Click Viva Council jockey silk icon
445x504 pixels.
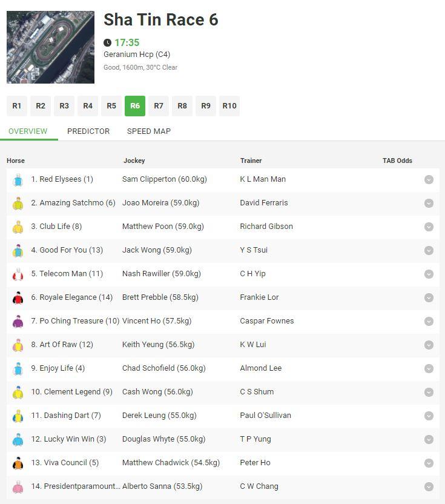tap(18, 463)
